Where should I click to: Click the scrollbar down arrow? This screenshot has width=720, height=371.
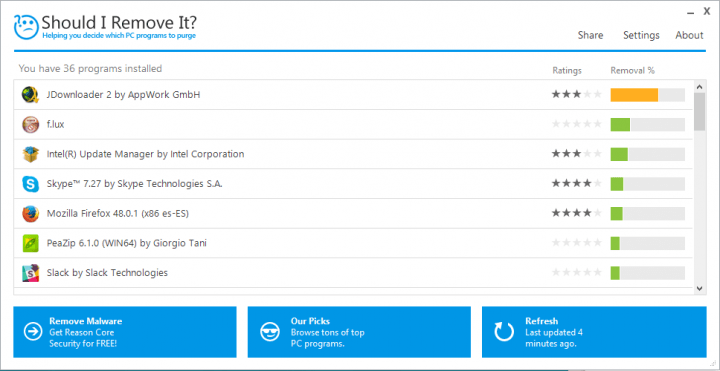(699, 288)
